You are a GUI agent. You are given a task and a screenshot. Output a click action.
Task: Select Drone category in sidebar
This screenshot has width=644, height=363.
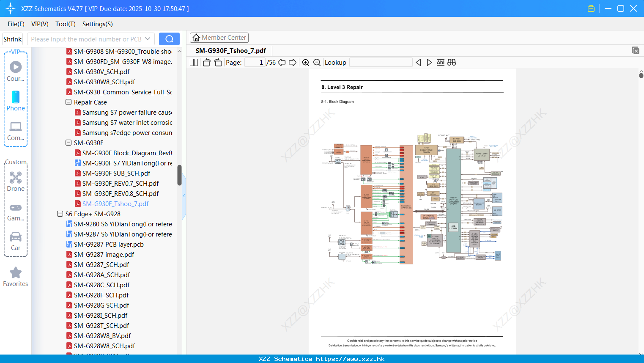click(16, 181)
